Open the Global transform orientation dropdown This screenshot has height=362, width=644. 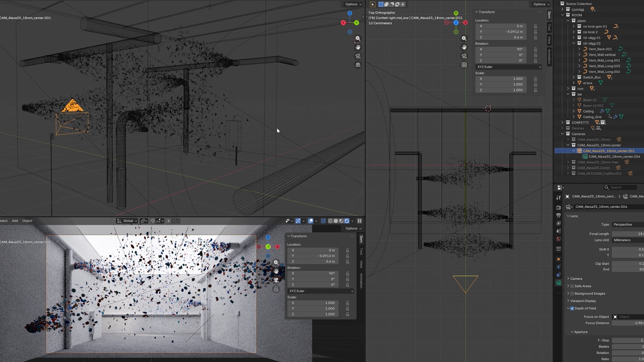click(127, 221)
